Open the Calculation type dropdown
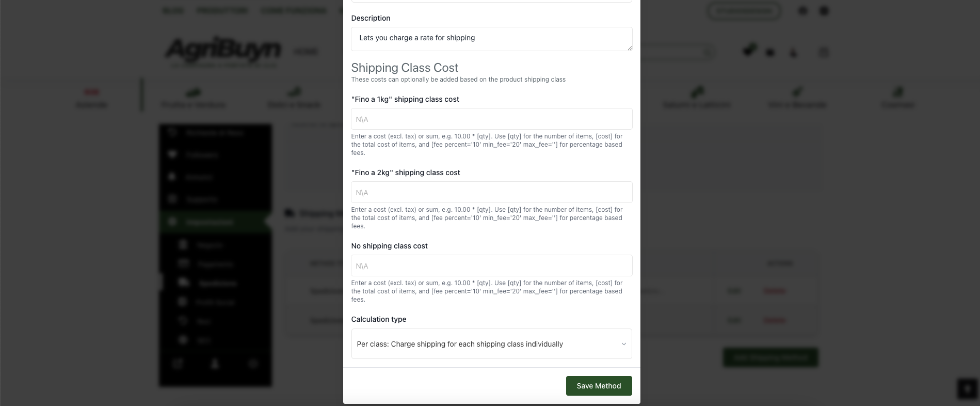Screen dimensions: 980x406 pos(491,343)
